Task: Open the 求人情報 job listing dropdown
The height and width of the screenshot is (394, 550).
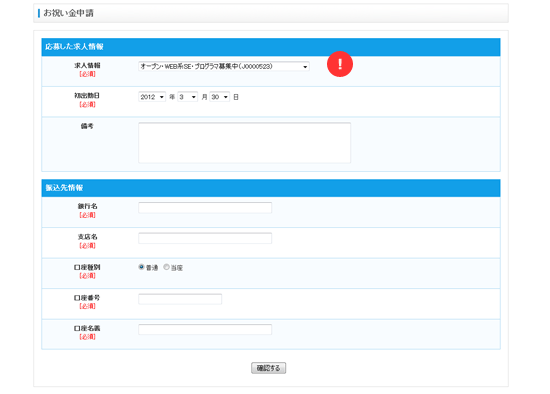Action: click(x=224, y=66)
